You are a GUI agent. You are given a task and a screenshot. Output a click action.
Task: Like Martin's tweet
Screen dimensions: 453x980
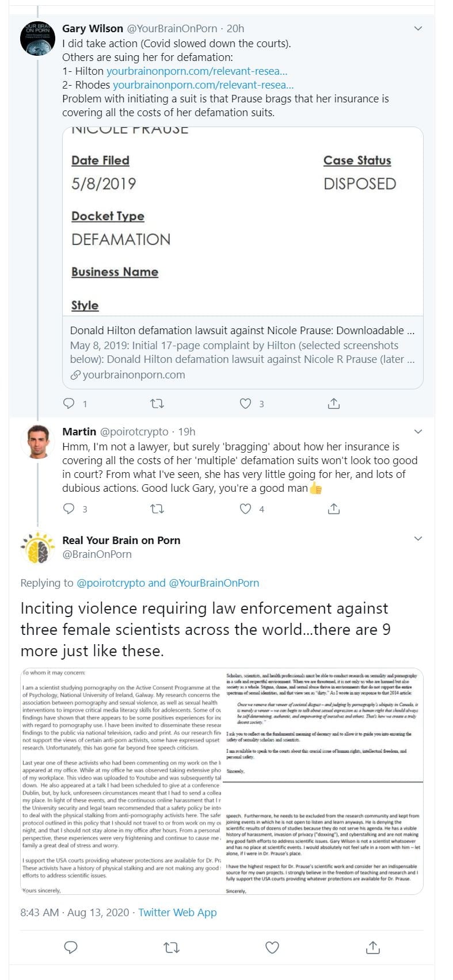coord(246,509)
